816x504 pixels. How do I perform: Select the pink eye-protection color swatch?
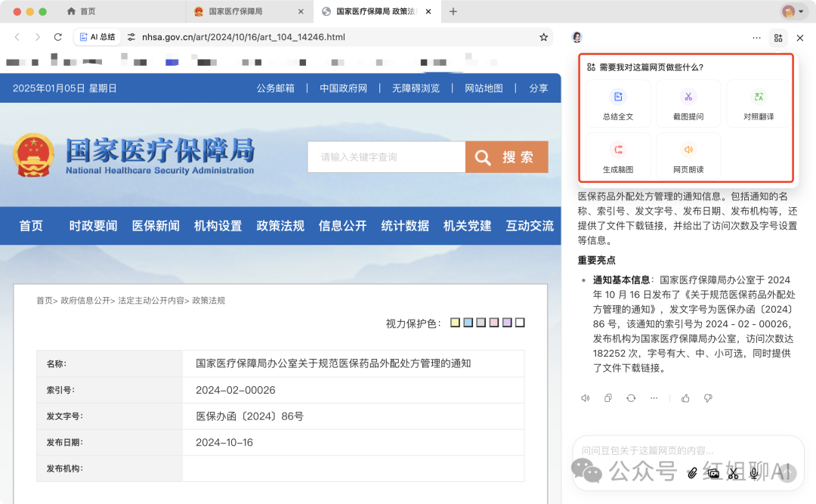pyautogui.click(x=494, y=323)
